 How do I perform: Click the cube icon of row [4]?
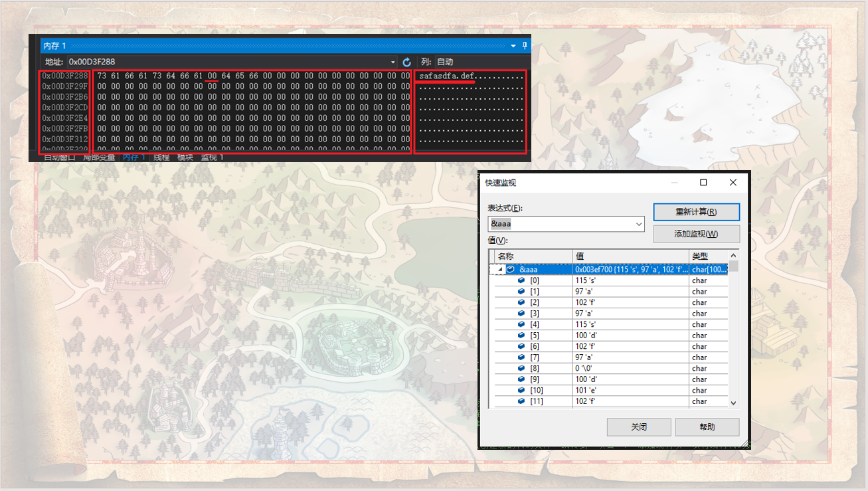pyautogui.click(x=521, y=324)
